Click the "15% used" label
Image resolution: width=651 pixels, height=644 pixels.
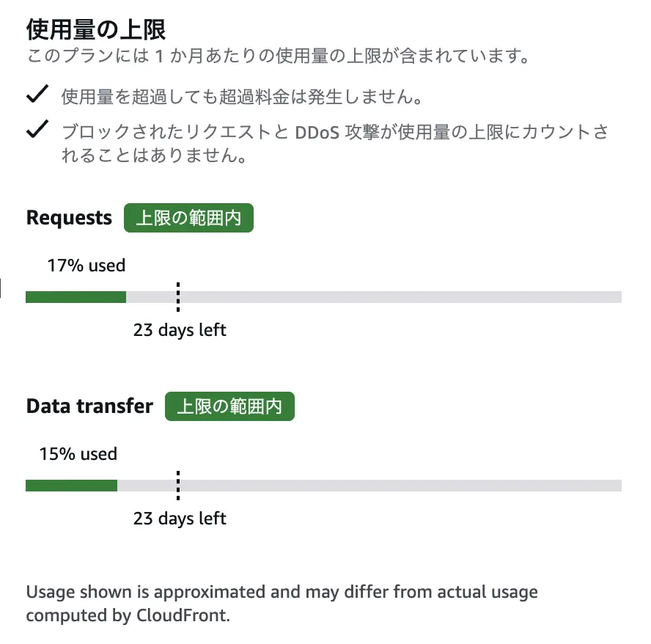tap(78, 454)
